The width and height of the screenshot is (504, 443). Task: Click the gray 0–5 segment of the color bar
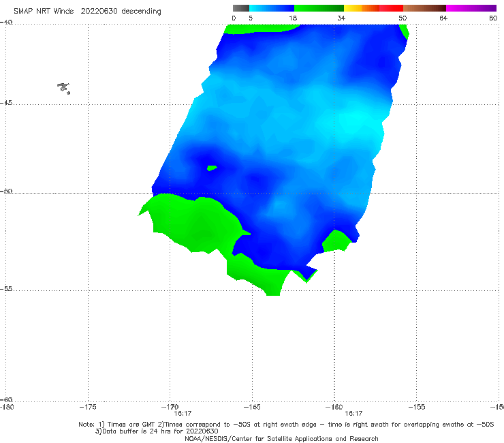click(240, 8)
